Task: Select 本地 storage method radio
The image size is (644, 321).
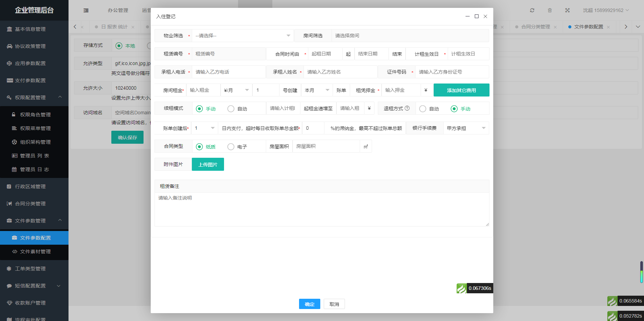Action: coord(125,46)
